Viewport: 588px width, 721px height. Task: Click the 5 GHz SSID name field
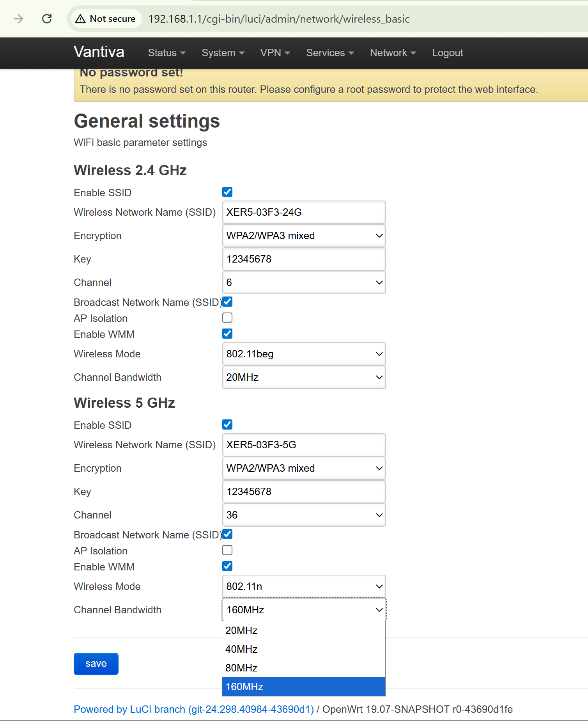pyautogui.click(x=304, y=445)
